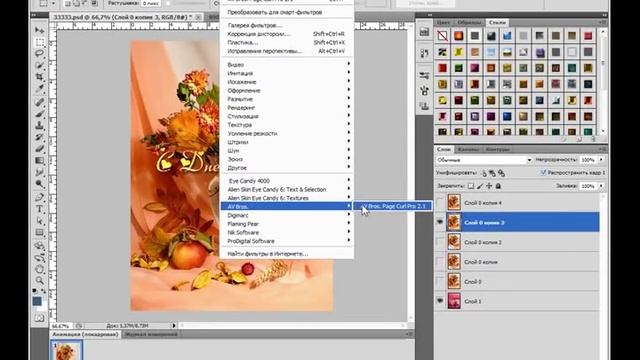
Task: Expand the Стилизация filter submenu
Action: coord(287,116)
